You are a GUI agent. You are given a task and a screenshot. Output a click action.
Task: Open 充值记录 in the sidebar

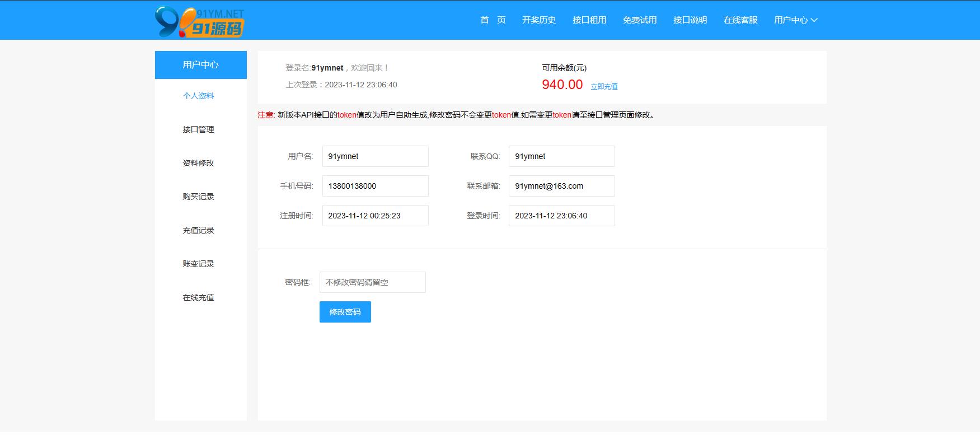tap(198, 230)
